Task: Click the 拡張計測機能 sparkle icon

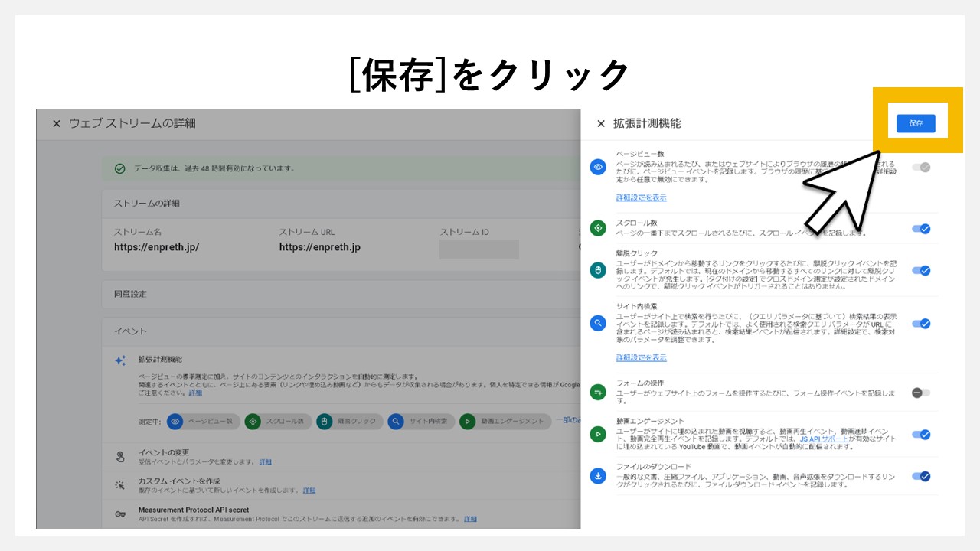Action: pos(119,360)
